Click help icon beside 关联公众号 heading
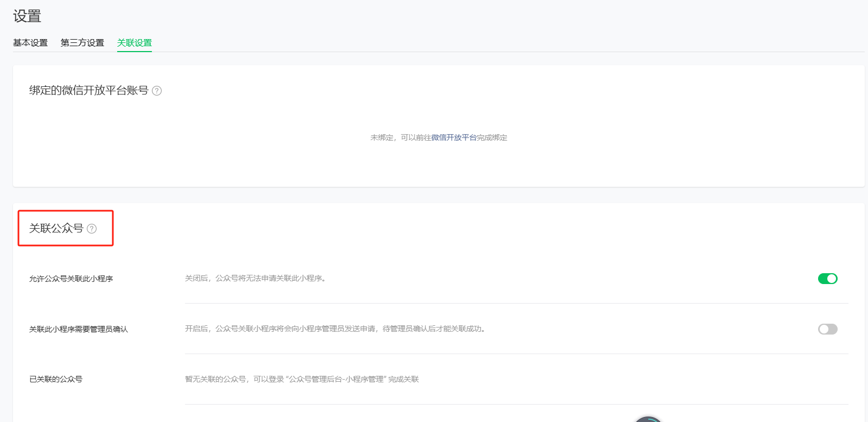 tap(92, 229)
